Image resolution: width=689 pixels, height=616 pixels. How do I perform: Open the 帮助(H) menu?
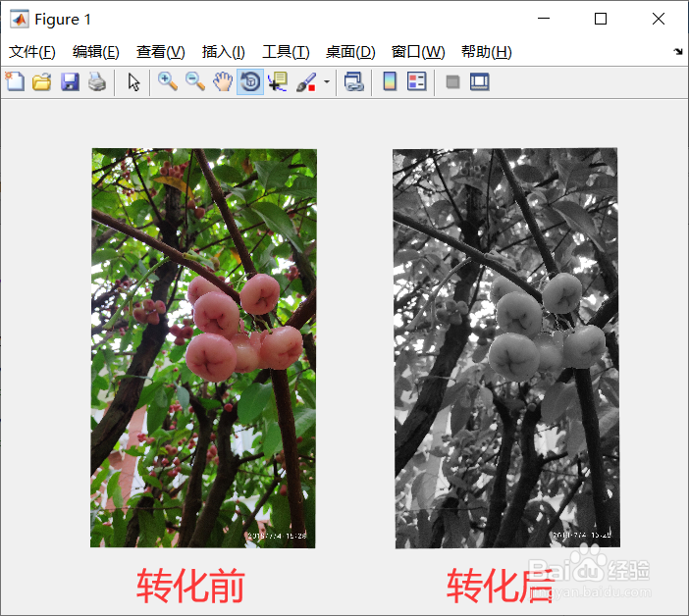click(487, 52)
